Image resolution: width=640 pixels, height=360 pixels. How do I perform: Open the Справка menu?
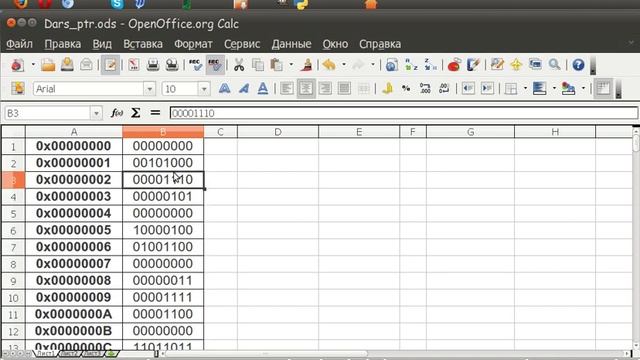coord(380,44)
